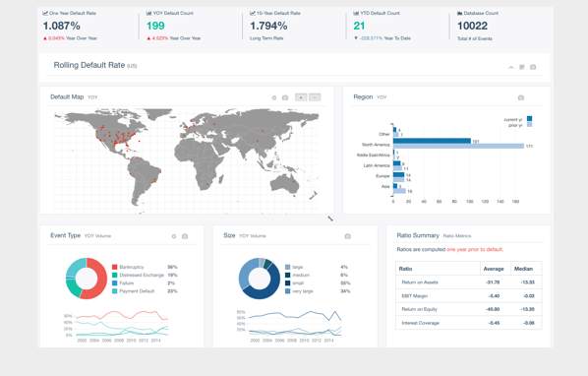Snapshot the Event Type panel
Image resolution: width=588 pixels, height=376 pixels.
pos(185,236)
